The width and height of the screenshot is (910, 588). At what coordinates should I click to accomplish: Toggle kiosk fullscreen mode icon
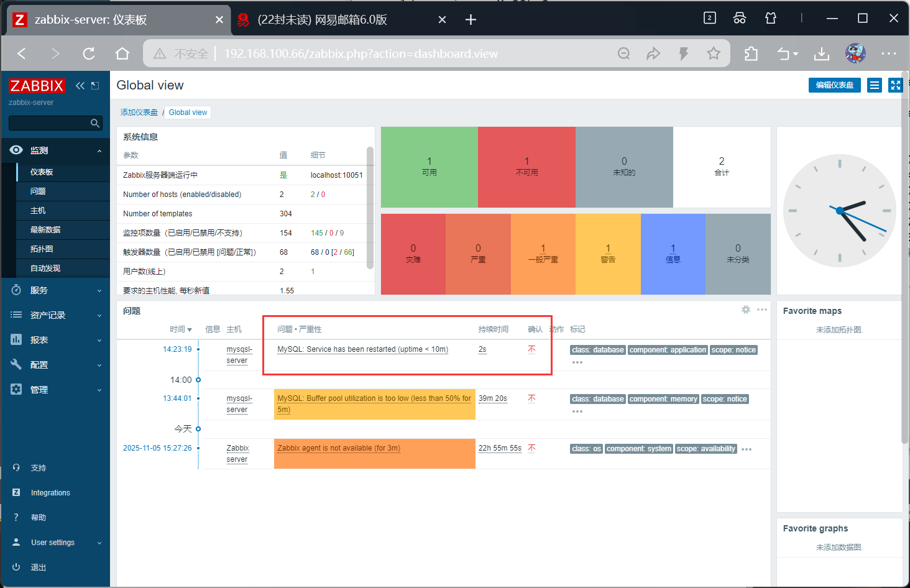click(895, 85)
